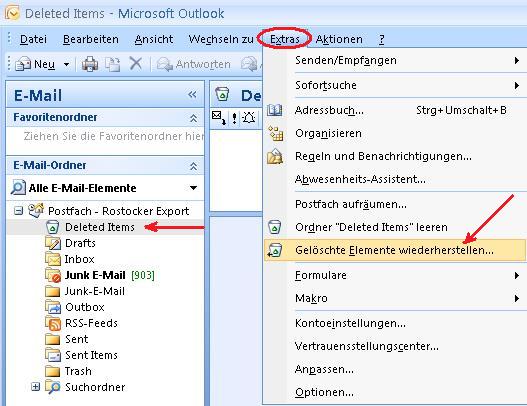Image resolution: width=527 pixels, height=406 pixels.
Task: Choose Ordner "Deleted Items" leeren
Action: click(x=394, y=227)
